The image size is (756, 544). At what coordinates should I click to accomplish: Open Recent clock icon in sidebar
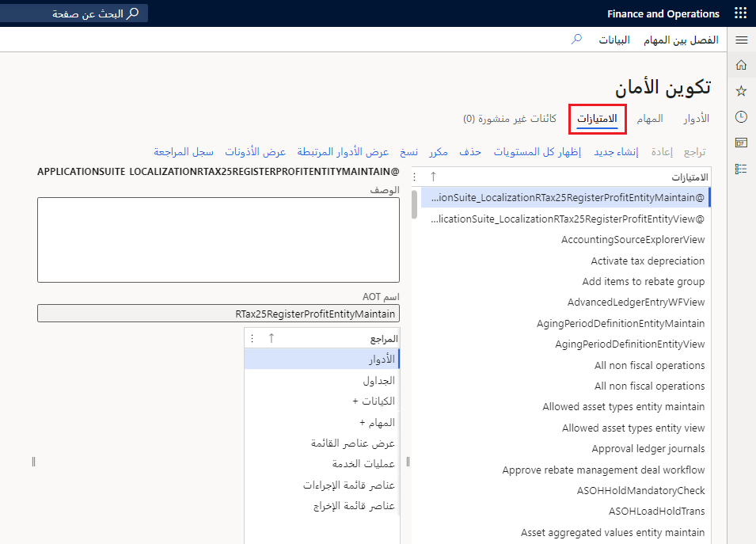click(x=741, y=116)
